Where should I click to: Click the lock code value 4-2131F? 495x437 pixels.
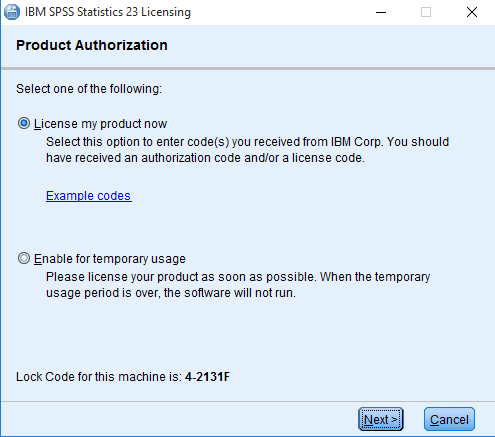207,377
